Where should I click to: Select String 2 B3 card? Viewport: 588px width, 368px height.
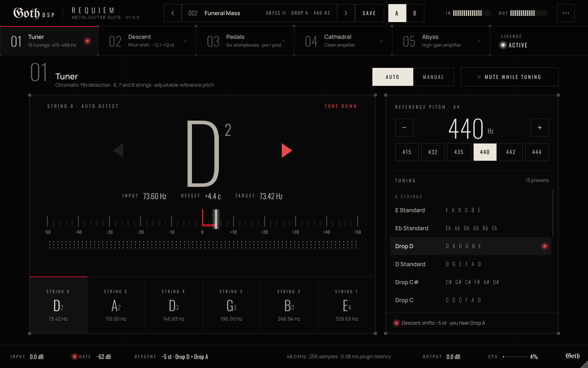point(289,305)
